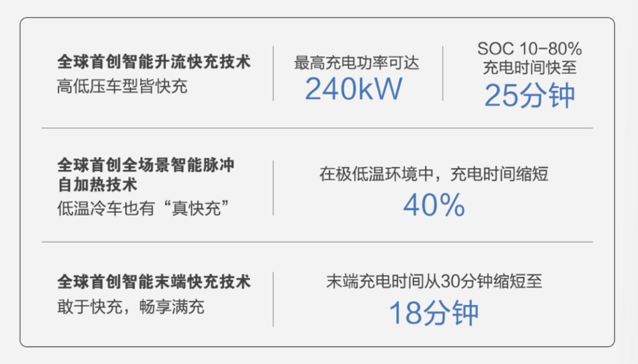Select the SOC 10-80% text

tap(529, 48)
